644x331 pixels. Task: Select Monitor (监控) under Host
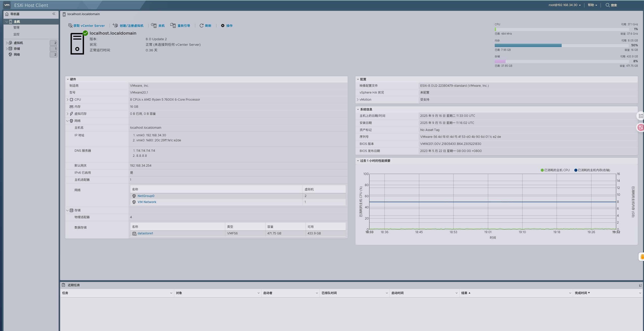[x=16, y=34]
